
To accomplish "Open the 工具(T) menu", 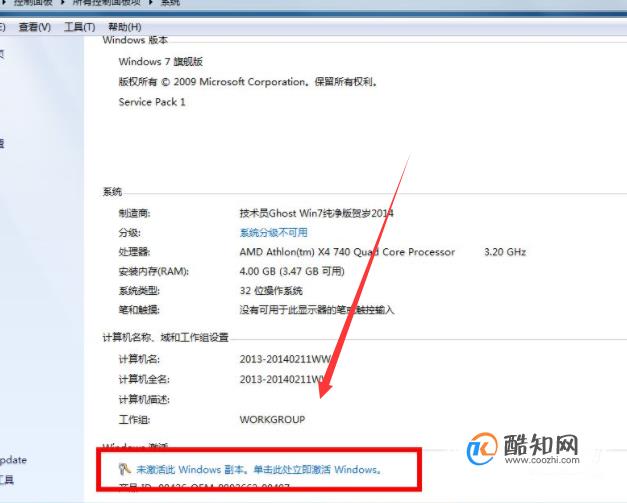I will click(80, 27).
